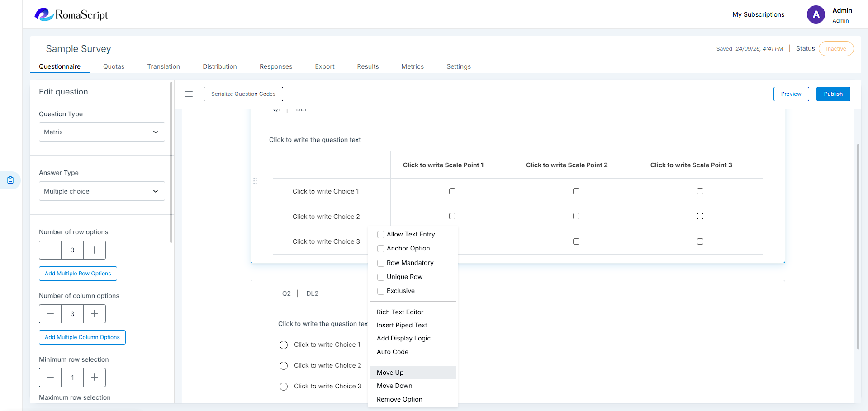Select Auto Code in context menu
868x411 pixels.
pyautogui.click(x=413, y=352)
